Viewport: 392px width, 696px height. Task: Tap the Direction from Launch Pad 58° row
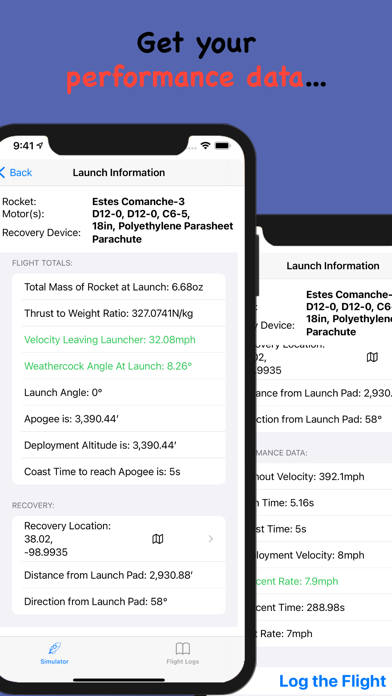pyautogui.click(x=119, y=601)
